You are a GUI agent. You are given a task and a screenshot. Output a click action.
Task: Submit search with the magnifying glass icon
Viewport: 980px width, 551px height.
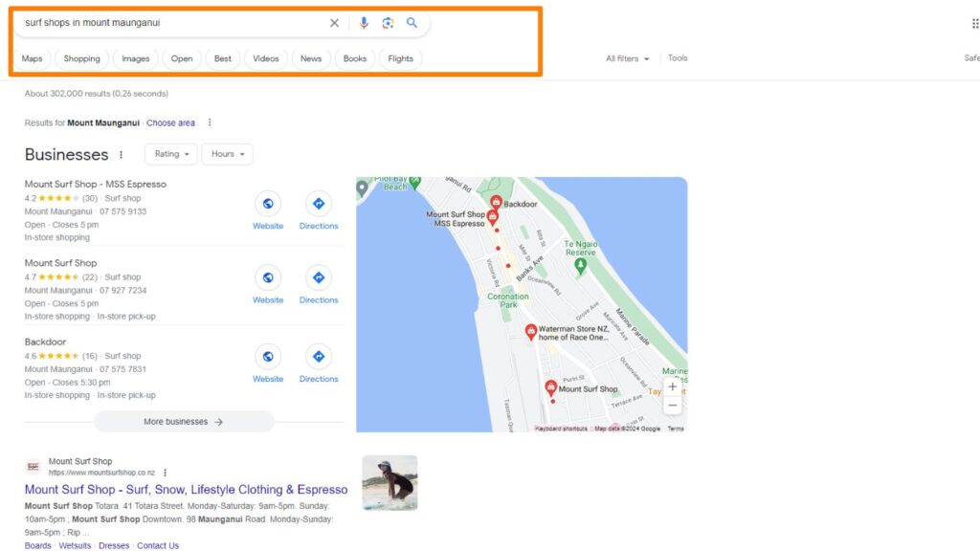point(412,23)
